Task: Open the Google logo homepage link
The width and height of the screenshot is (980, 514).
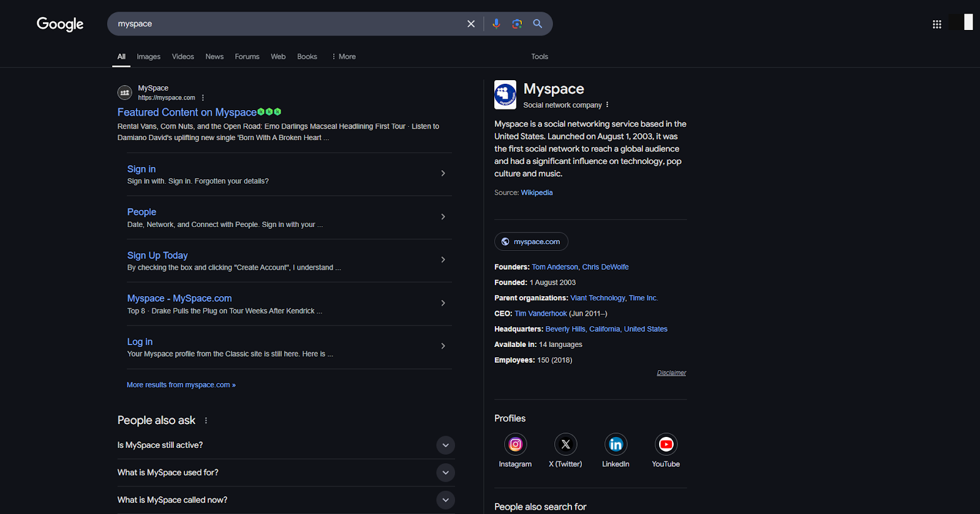Action: (x=60, y=24)
